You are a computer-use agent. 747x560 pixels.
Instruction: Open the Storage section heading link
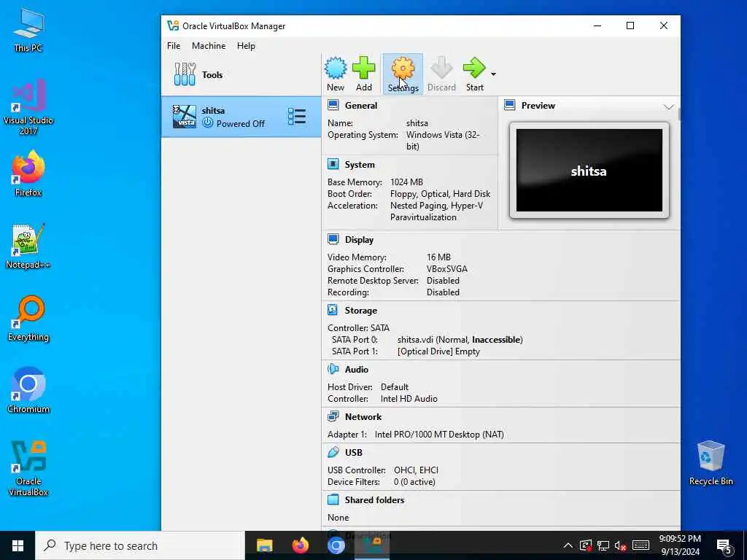pyautogui.click(x=360, y=310)
